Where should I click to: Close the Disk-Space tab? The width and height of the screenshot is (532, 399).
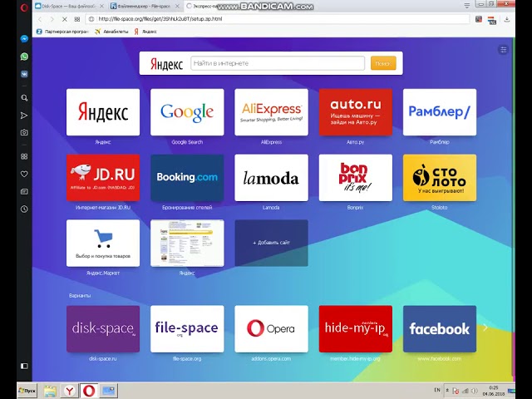pos(101,6)
